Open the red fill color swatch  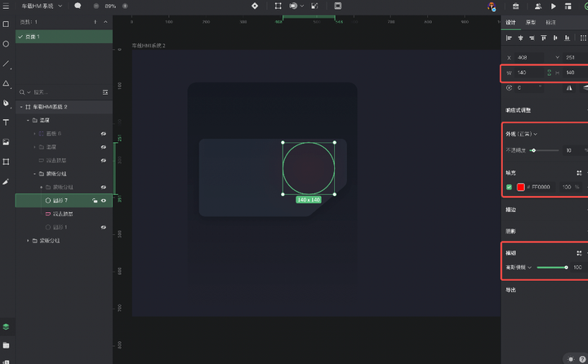point(520,187)
